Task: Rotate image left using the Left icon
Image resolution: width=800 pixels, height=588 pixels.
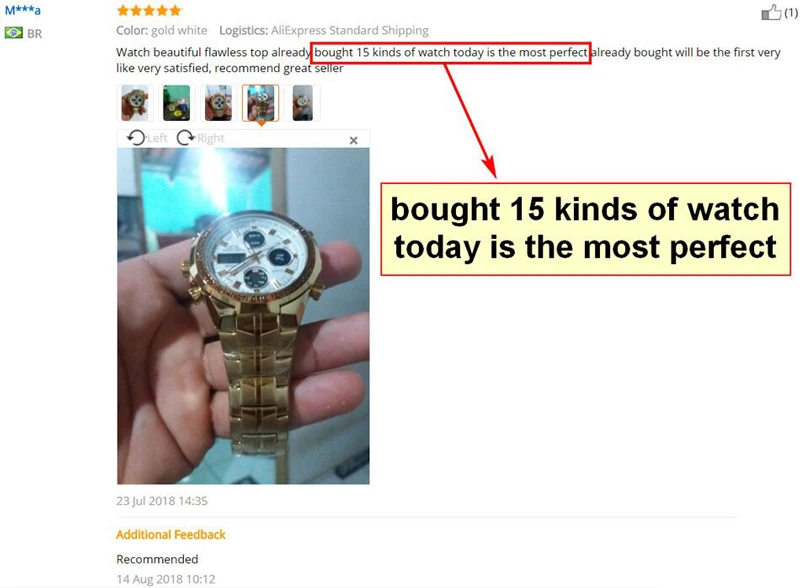Action: (x=136, y=138)
